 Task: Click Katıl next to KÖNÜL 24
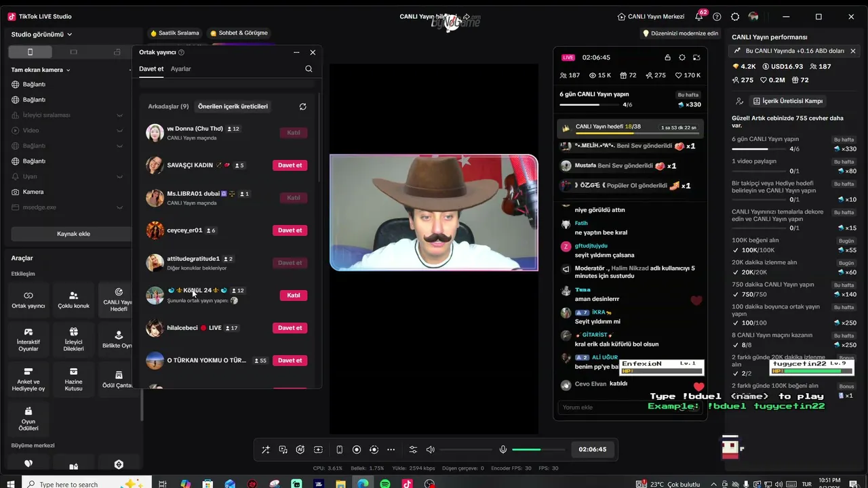click(294, 296)
